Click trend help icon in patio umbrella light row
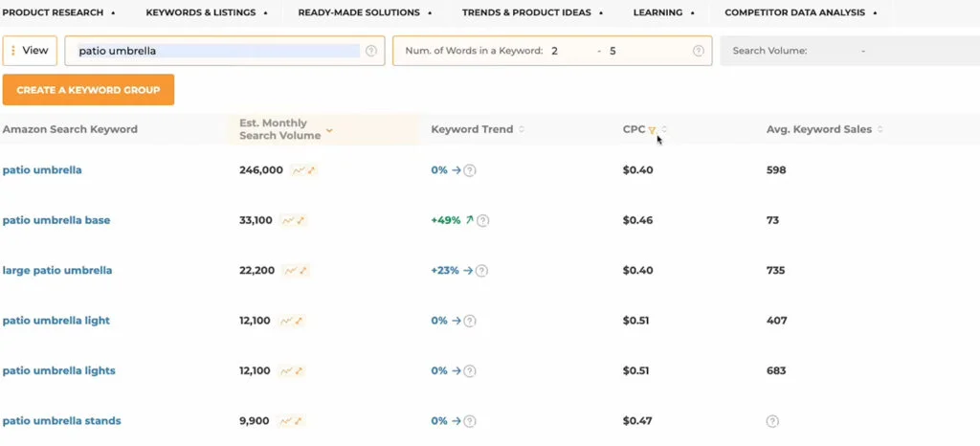The height and width of the screenshot is (446, 980). pyautogui.click(x=470, y=321)
